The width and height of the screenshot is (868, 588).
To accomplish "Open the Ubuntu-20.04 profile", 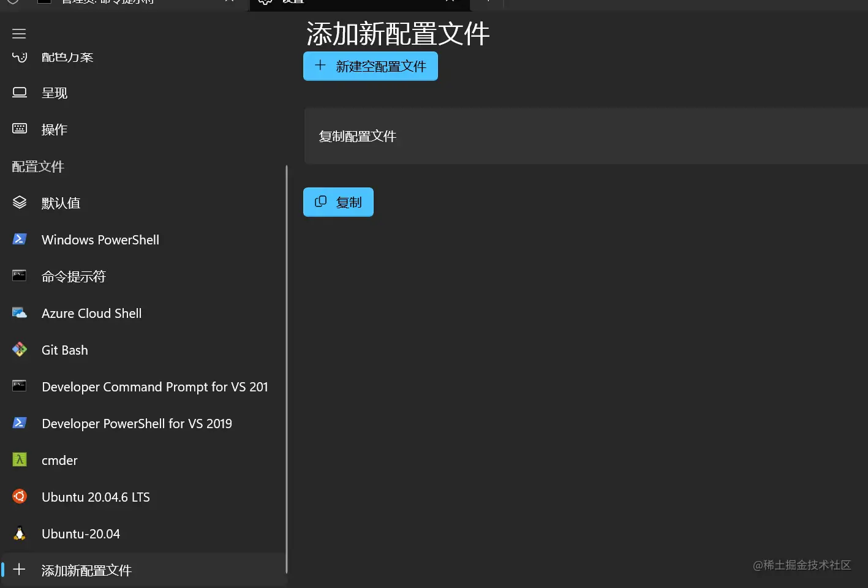I will (x=143, y=533).
